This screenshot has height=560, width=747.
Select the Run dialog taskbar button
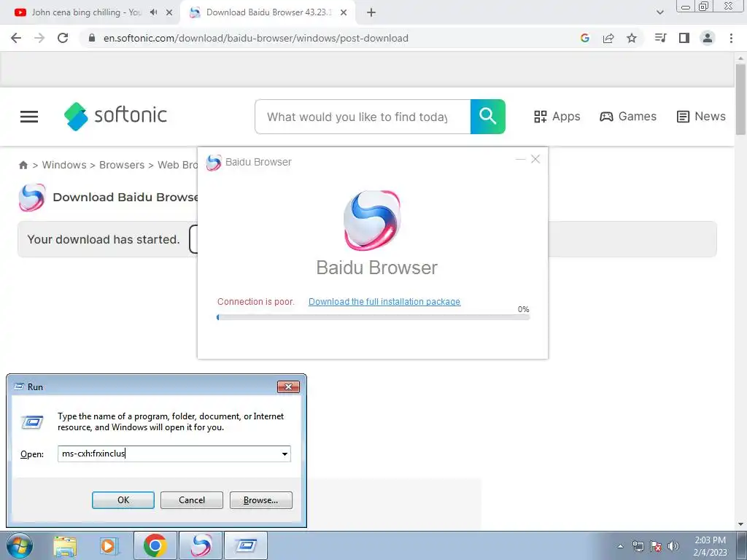[246, 545]
